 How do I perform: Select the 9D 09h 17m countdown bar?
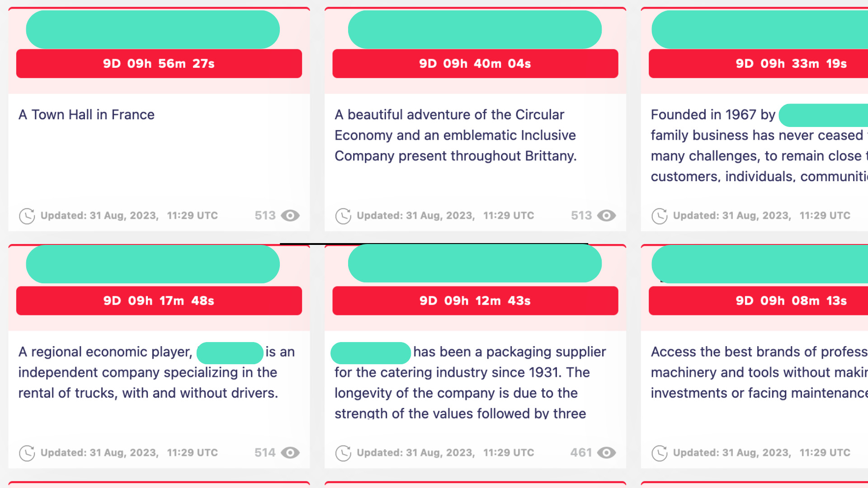[x=159, y=300]
